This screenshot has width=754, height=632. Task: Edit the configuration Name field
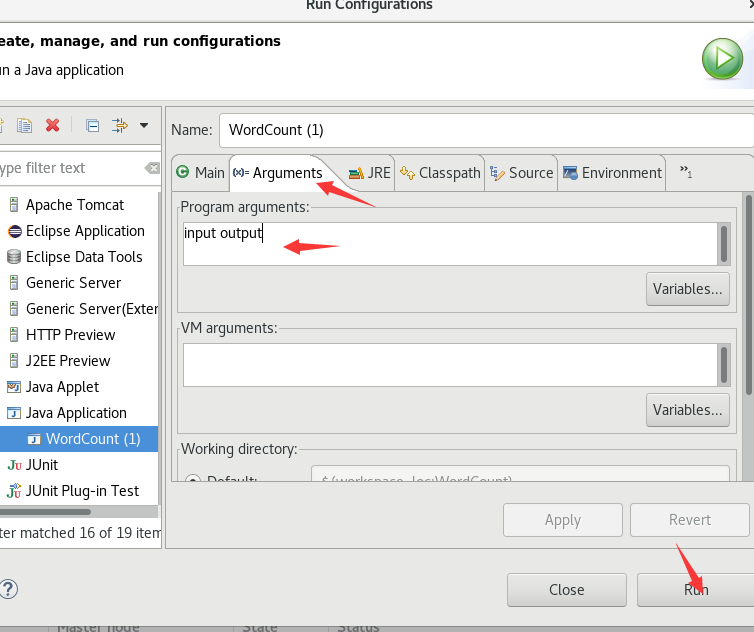[486, 130]
